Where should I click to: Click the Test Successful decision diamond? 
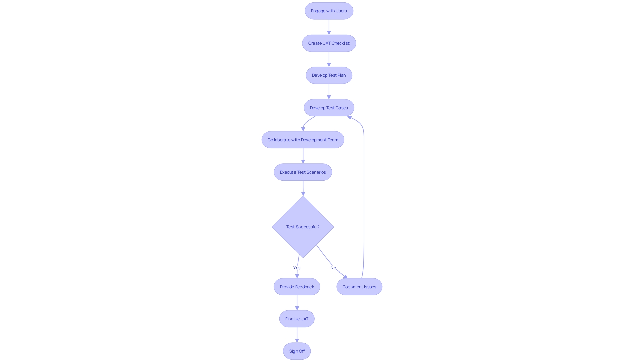pyautogui.click(x=303, y=226)
